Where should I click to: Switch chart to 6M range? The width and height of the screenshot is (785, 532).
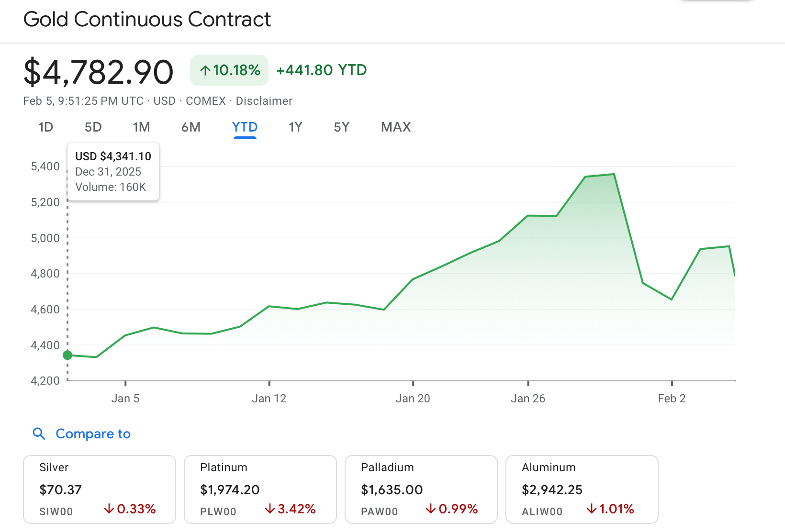tap(191, 127)
